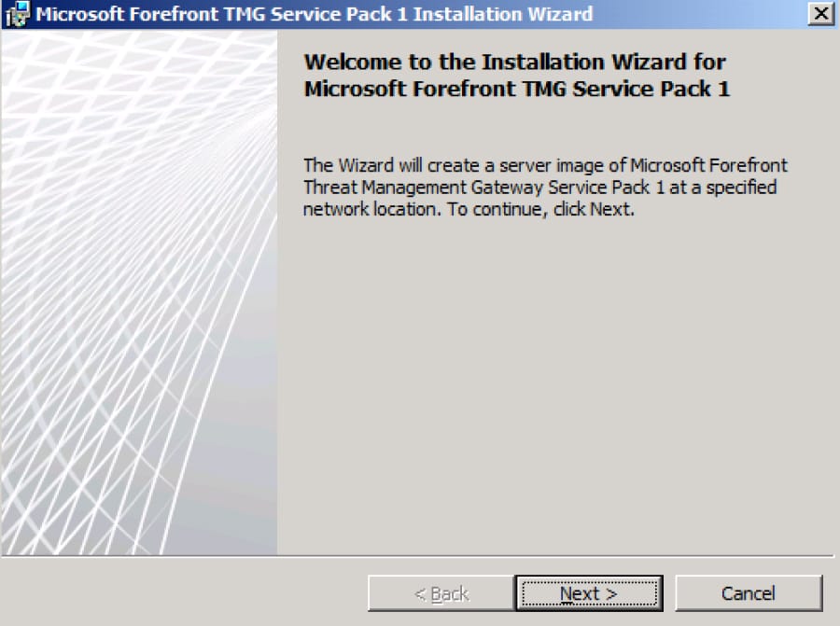Click Next to continue the installation
This screenshot has width=840, height=626.
tap(589, 593)
